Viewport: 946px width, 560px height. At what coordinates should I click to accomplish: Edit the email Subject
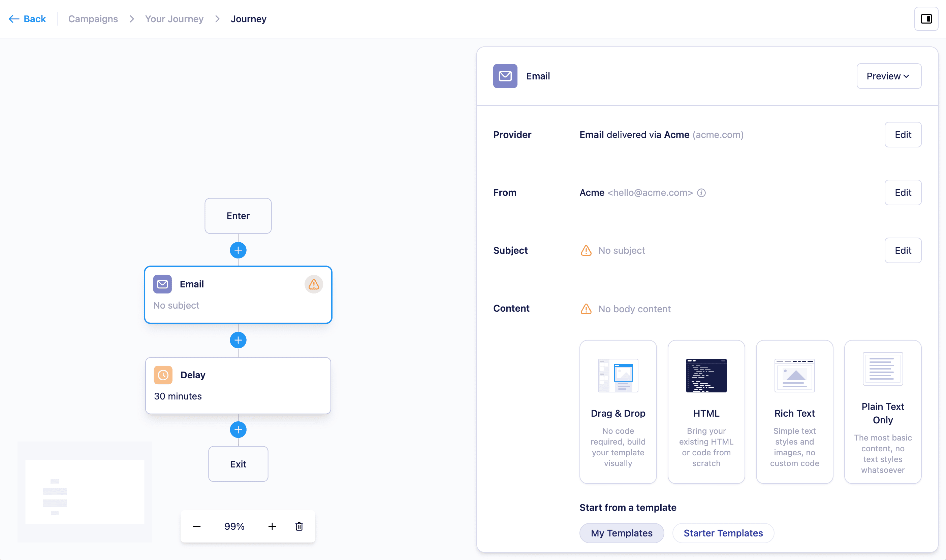coord(903,250)
